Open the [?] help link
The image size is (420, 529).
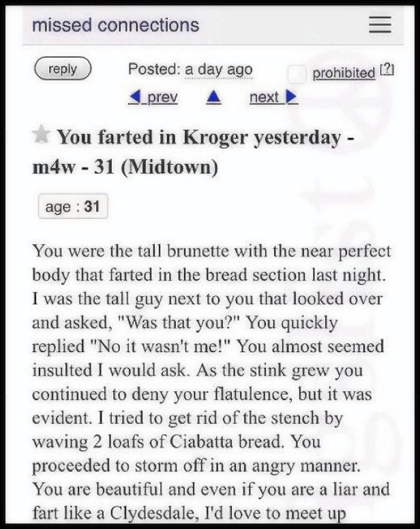pyautogui.click(x=387, y=70)
